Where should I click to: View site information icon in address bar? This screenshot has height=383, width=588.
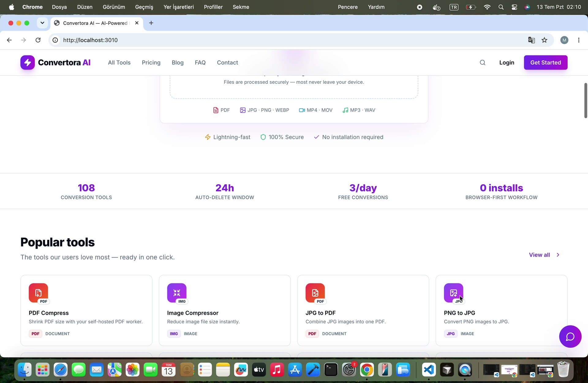pyautogui.click(x=55, y=40)
